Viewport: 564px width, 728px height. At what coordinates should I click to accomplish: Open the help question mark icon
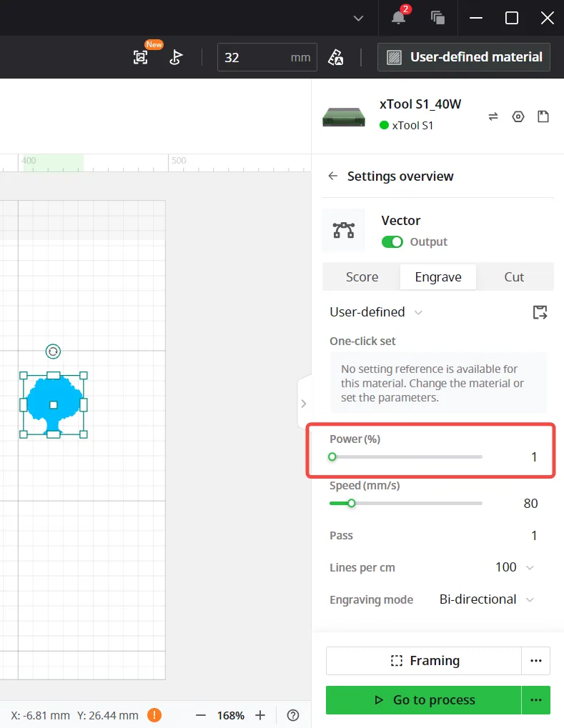click(x=292, y=715)
